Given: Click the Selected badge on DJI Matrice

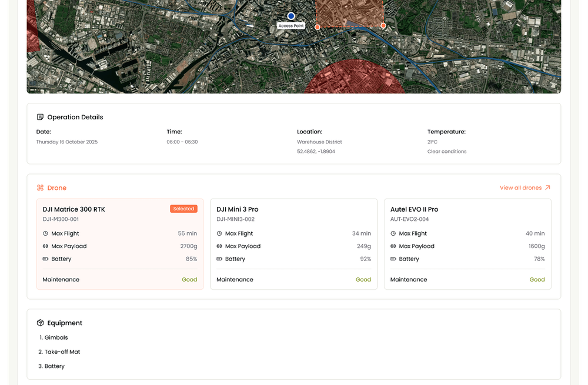Looking at the screenshot, I should [183, 209].
